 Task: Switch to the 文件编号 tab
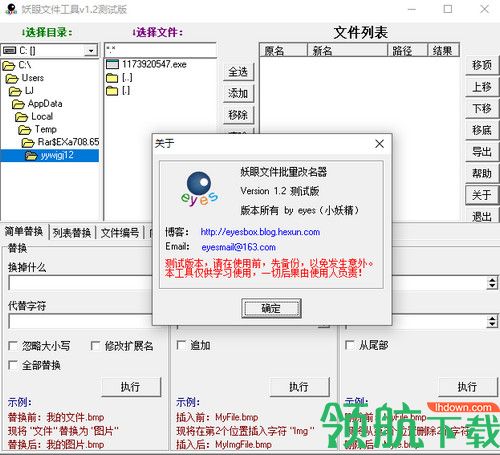pyautogui.click(x=120, y=232)
